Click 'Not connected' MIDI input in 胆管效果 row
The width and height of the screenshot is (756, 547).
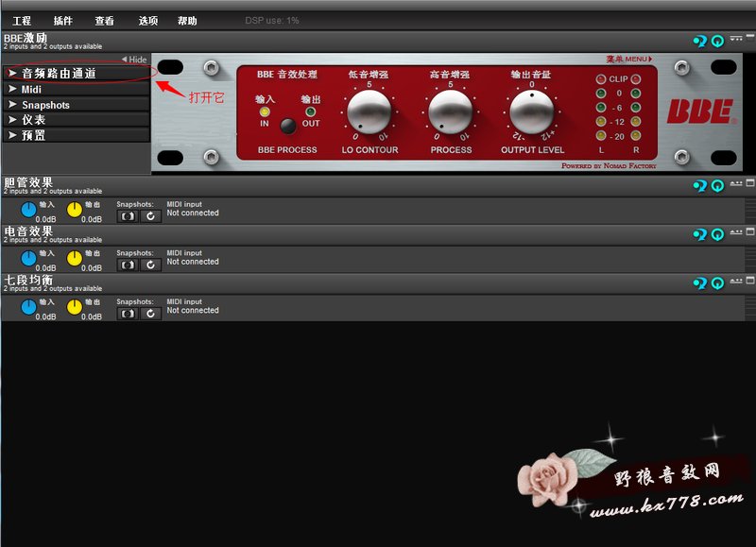pos(193,213)
